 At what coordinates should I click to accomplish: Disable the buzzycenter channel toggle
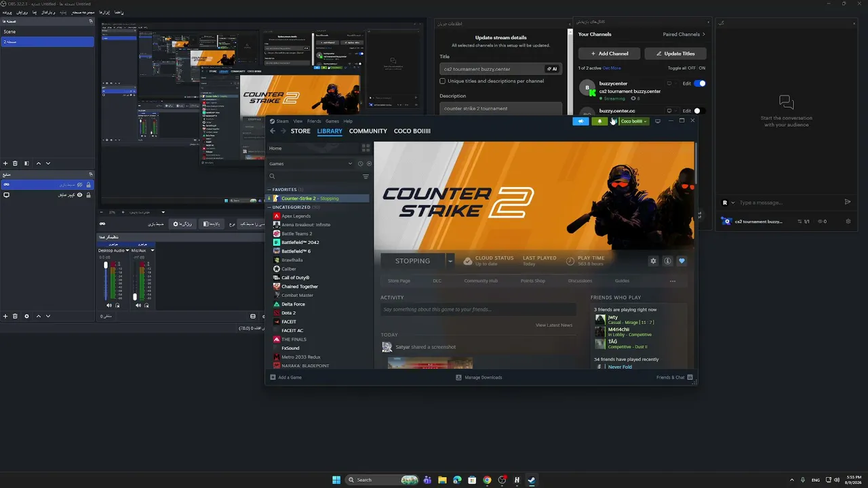(700, 83)
